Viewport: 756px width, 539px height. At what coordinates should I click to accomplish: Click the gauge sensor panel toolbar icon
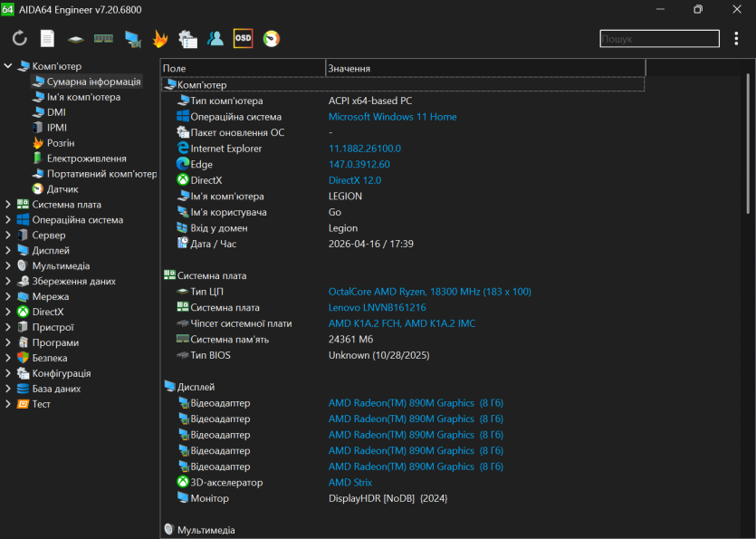(x=271, y=38)
